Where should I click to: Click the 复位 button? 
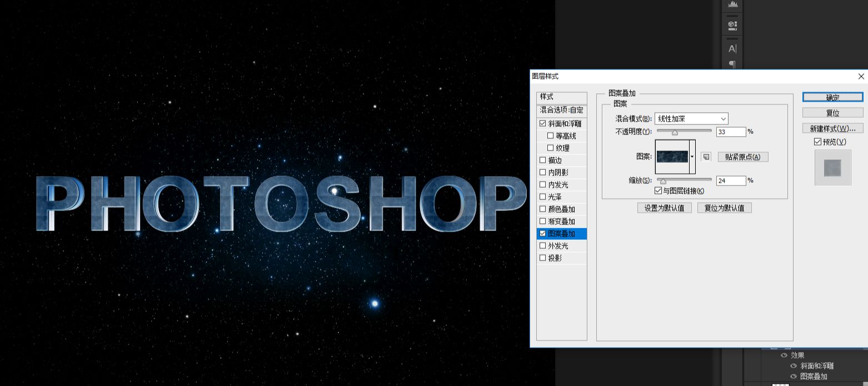tap(832, 113)
